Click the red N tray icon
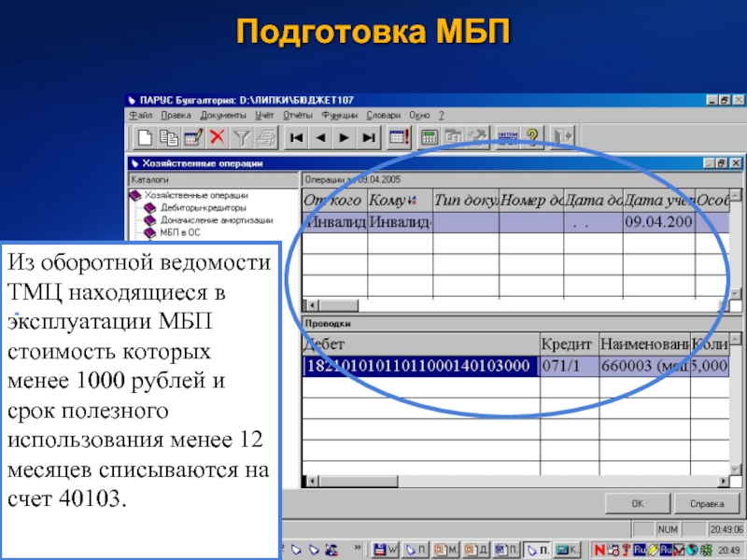Image resolution: width=747 pixels, height=560 pixels. [x=599, y=551]
